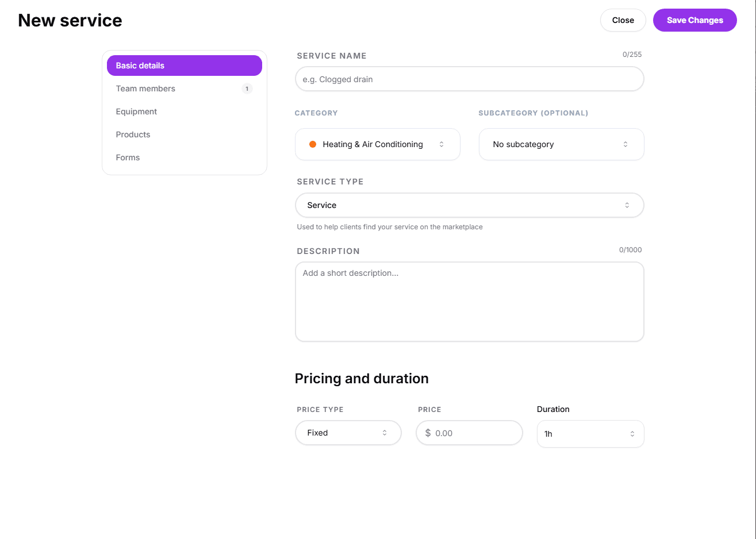Click the Close button
Screen dimensions: 756x539
[x=623, y=20]
